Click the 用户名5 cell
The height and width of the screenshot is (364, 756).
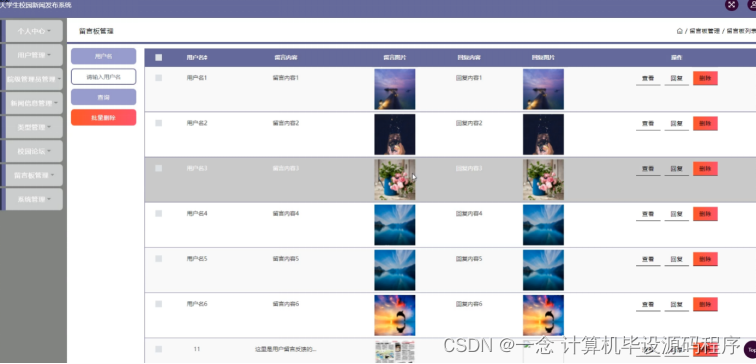(x=197, y=259)
